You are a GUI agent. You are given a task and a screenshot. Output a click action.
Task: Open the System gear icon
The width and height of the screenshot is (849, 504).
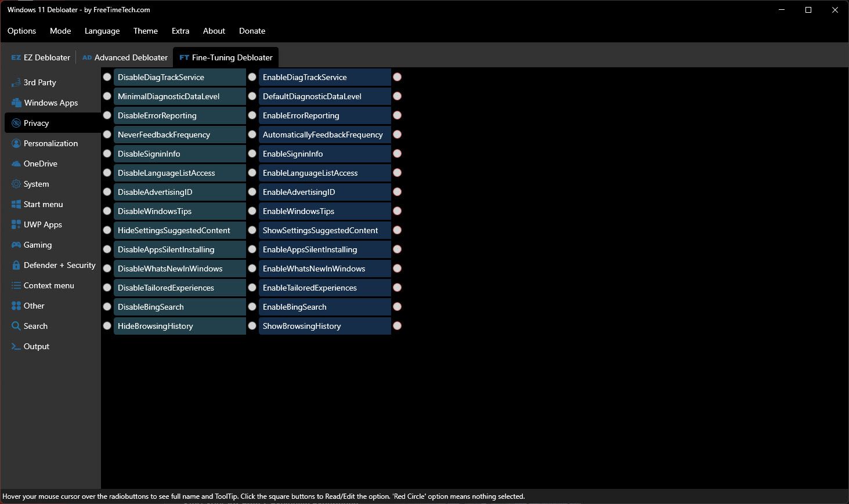coord(16,184)
